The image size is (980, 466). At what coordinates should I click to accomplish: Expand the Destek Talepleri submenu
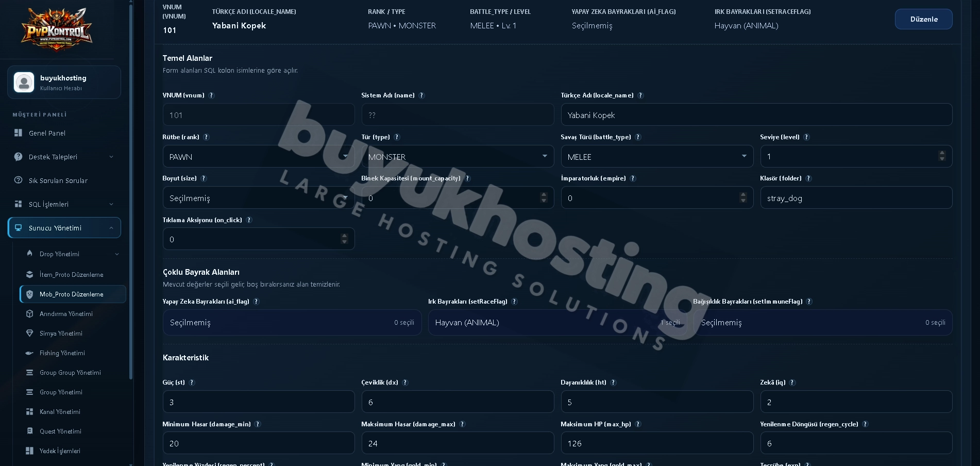click(x=111, y=157)
